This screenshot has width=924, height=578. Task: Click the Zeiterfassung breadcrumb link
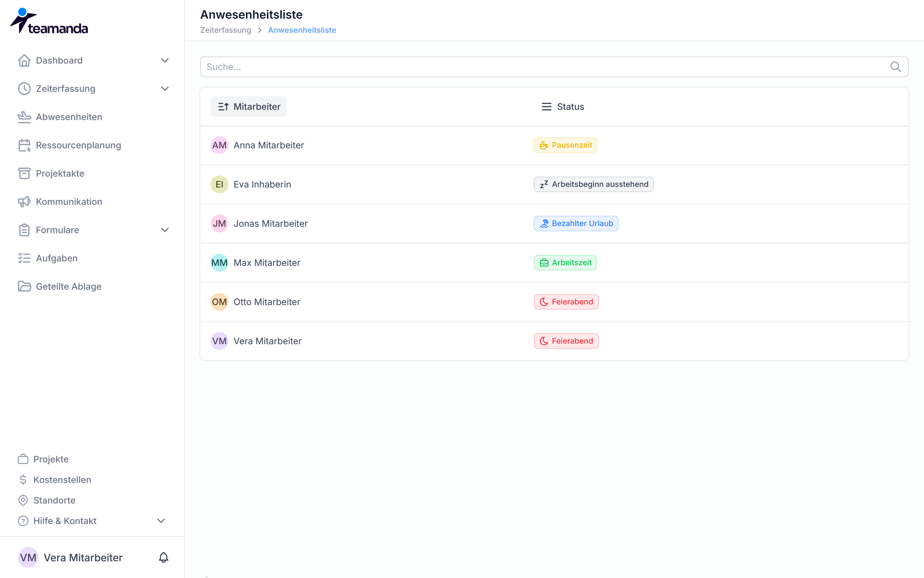click(226, 30)
